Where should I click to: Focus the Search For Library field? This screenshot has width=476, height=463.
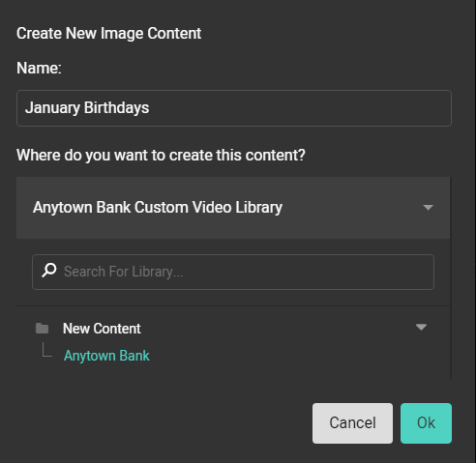point(233,272)
